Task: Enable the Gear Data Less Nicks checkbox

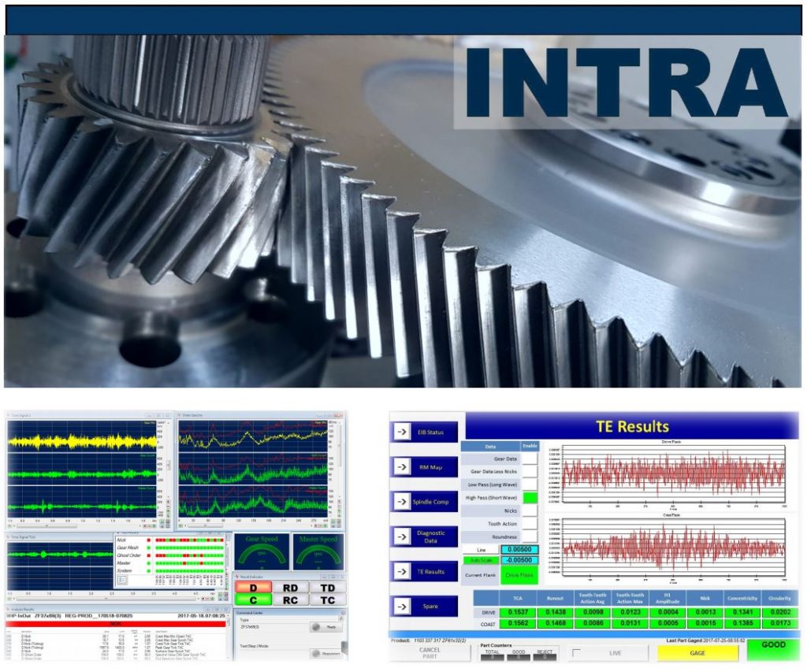Action: pyautogui.click(x=530, y=471)
